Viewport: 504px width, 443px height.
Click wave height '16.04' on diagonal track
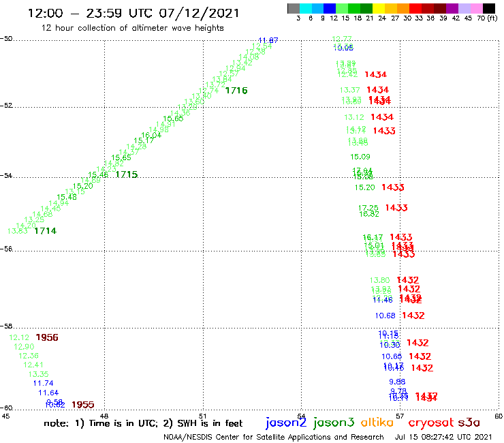pyautogui.click(x=151, y=135)
